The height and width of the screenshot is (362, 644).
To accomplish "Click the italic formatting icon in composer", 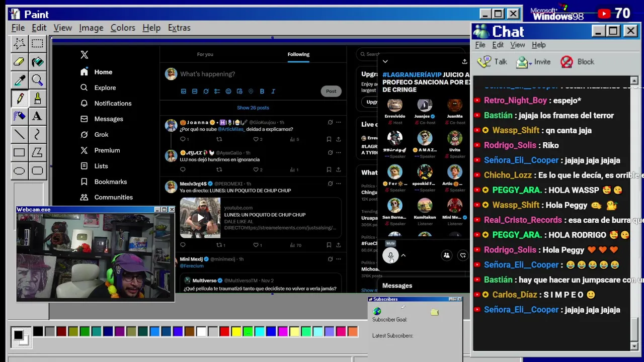I will 273,91.
